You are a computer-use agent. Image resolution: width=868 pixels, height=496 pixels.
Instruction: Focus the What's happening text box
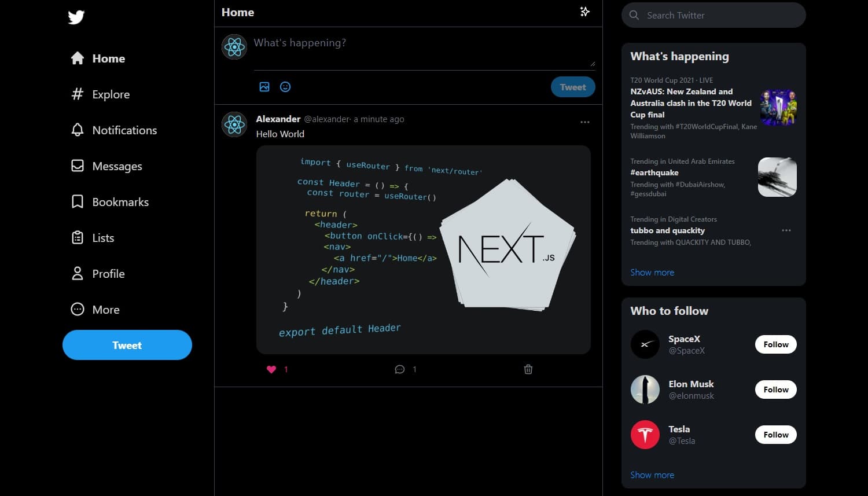(425, 51)
